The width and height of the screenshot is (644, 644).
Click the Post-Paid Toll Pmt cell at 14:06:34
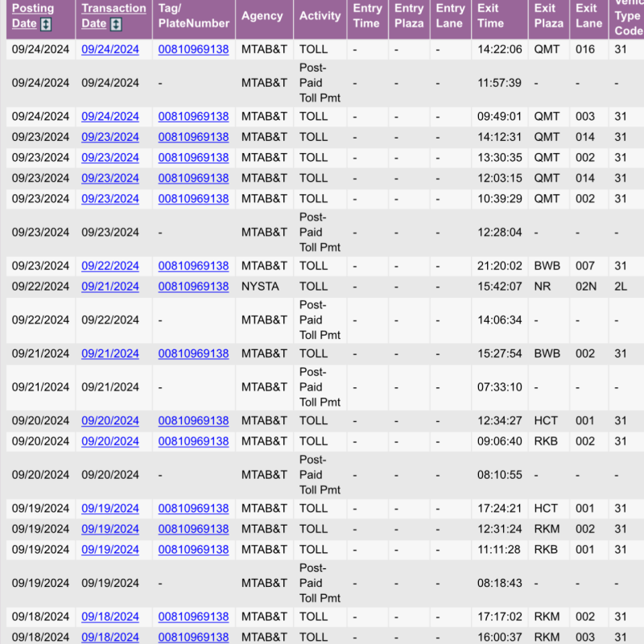(320, 320)
